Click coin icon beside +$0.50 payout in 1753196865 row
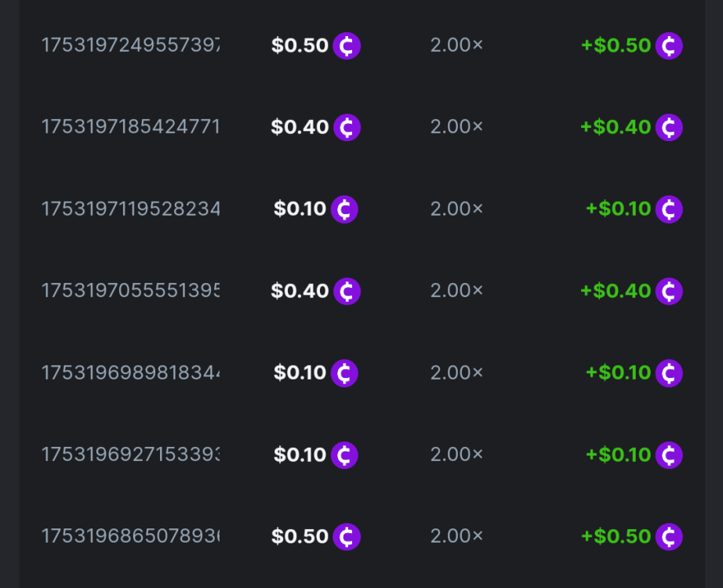Screen dimensions: 723x588 669,536
